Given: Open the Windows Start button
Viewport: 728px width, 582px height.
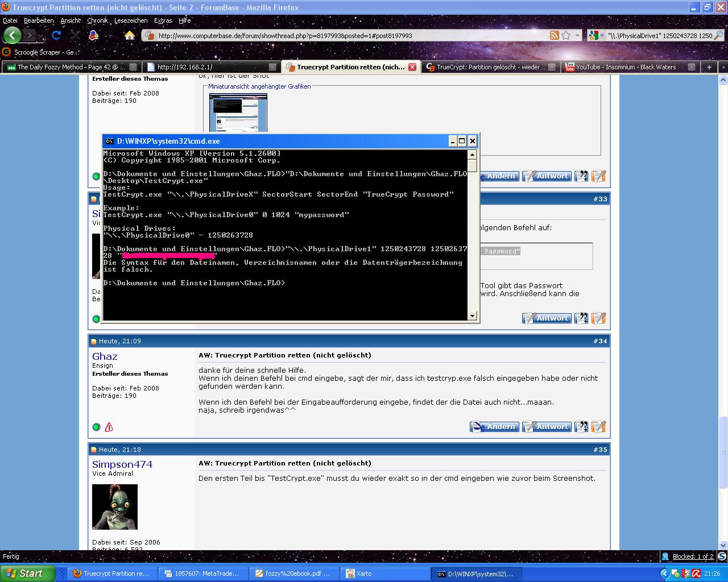Looking at the screenshot, I should pyautogui.click(x=28, y=573).
